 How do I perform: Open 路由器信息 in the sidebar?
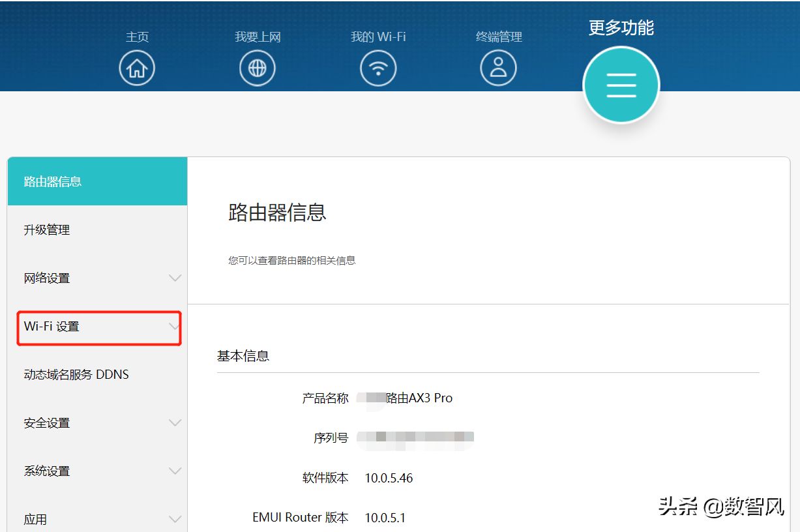point(97,181)
